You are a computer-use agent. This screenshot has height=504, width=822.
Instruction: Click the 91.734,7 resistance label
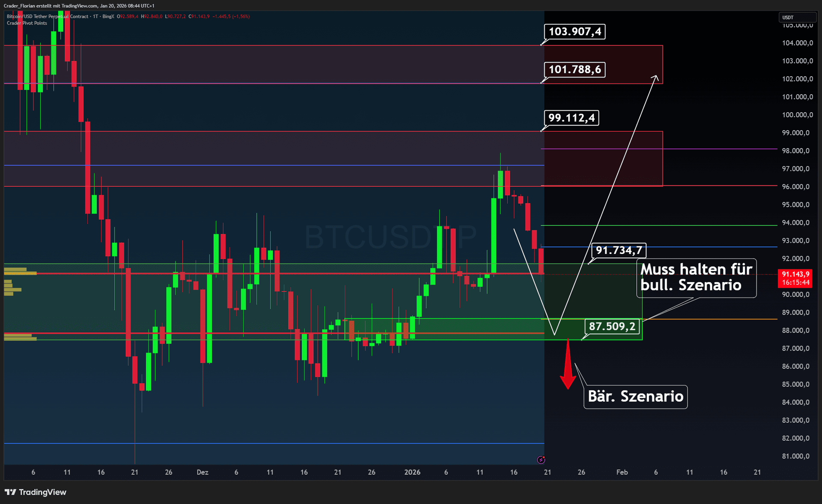[x=619, y=251]
